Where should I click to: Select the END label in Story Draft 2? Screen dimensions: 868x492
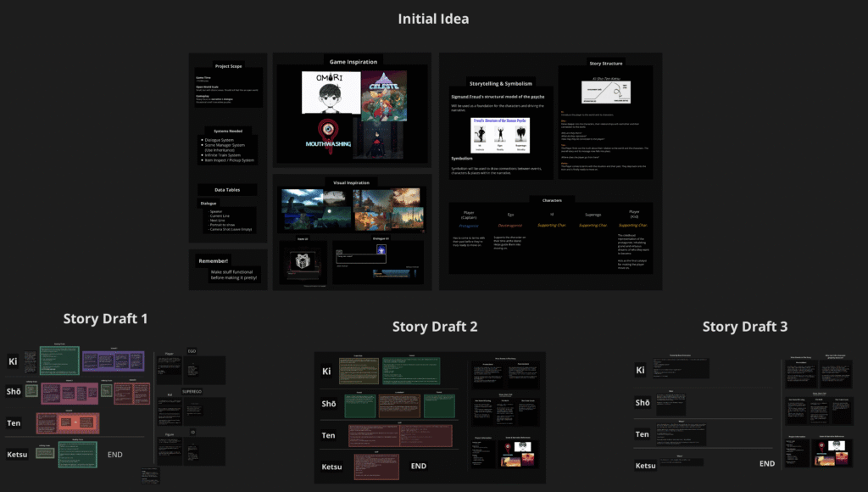coord(418,466)
